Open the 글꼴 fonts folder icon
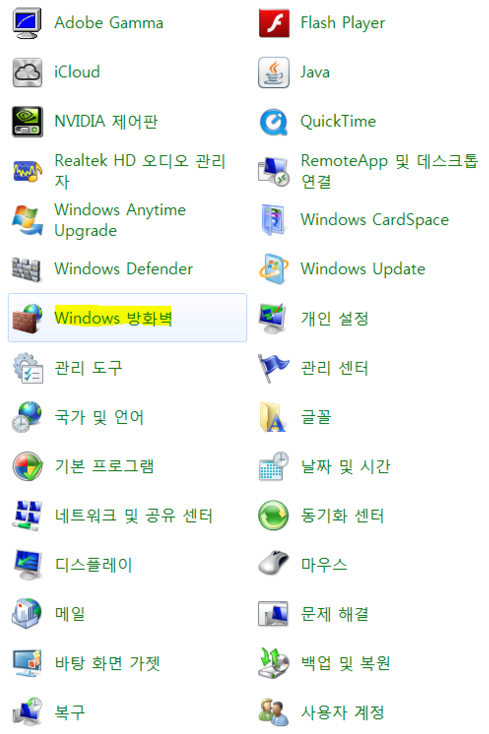489x734 pixels. [x=273, y=417]
